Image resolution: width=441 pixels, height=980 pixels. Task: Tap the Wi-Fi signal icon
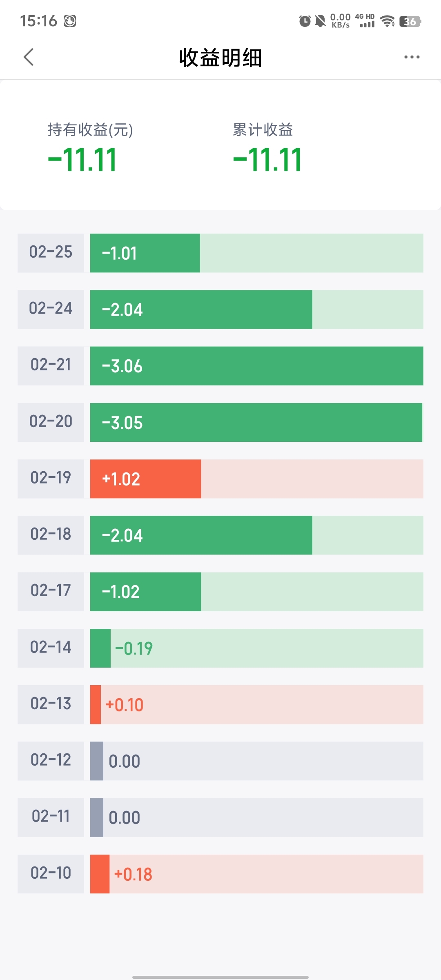(387, 21)
